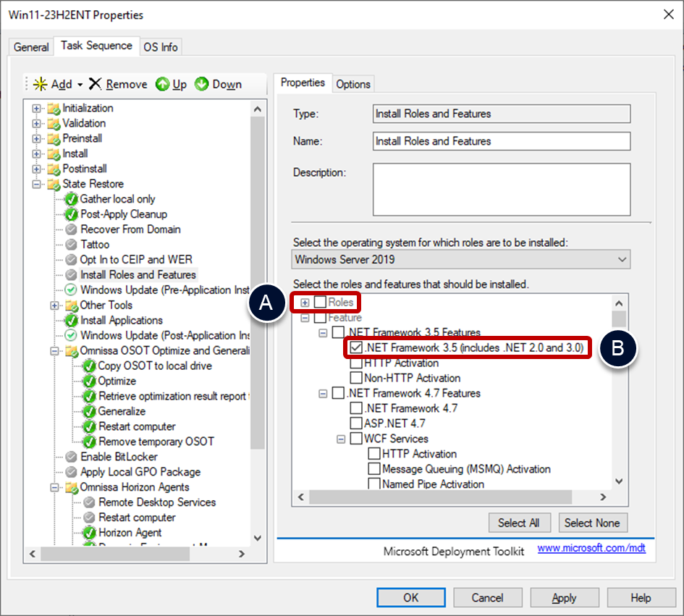Switch to the OS Info tab
Image resolution: width=684 pixels, height=616 pixels.
160,47
